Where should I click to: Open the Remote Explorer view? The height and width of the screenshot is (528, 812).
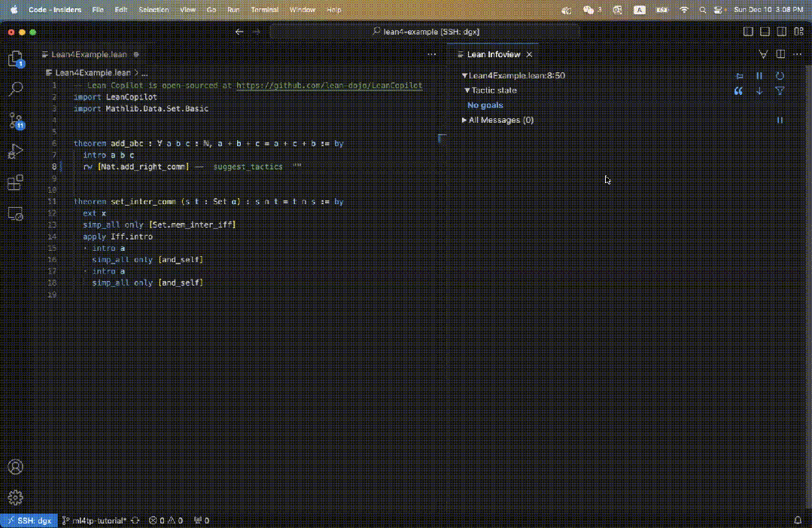(x=15, y=214)
